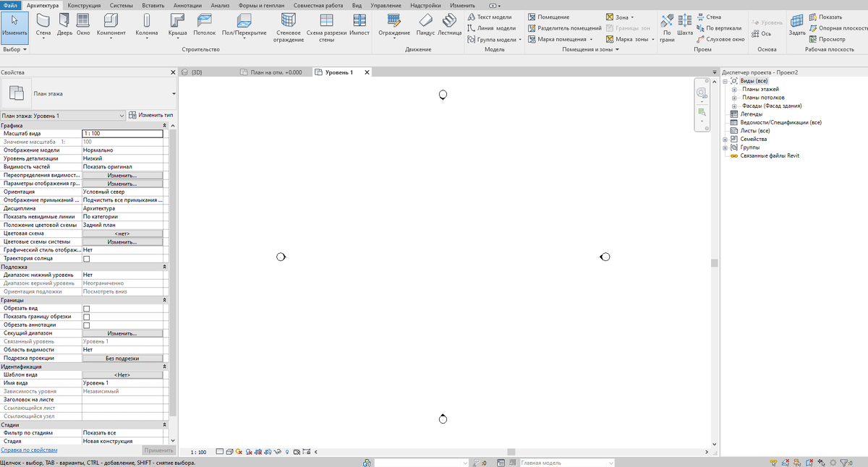868x467 pixels.
Task: Expand Планы потолков tree node
Action: click(734, 98)
